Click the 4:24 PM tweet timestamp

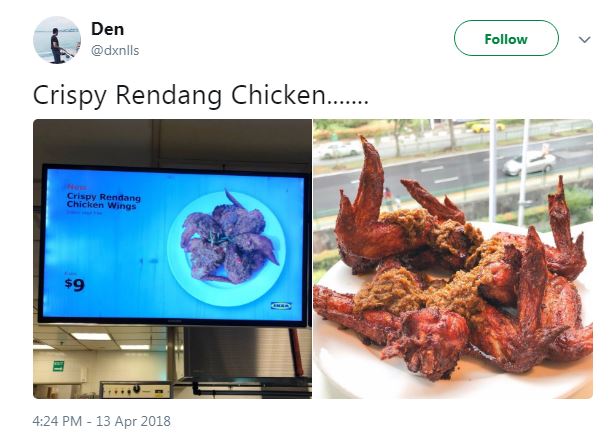pyautogui.click(x=57, y=421)
